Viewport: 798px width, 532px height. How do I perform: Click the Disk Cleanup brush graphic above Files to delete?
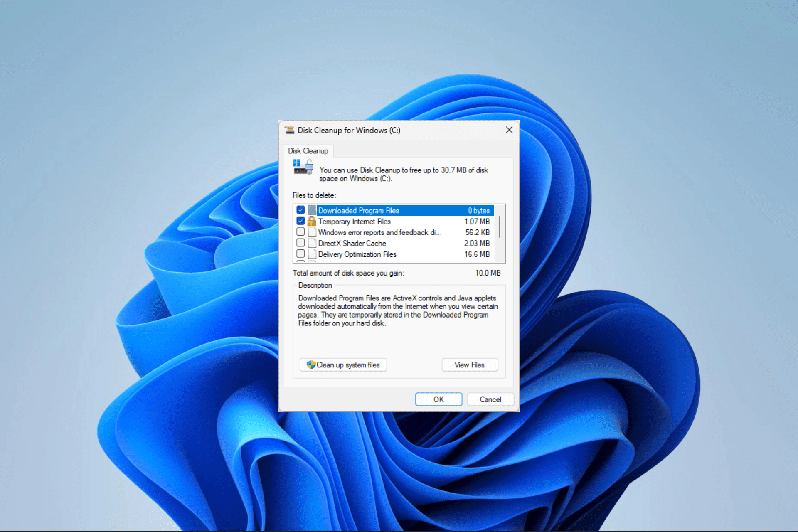click(302, 167)
